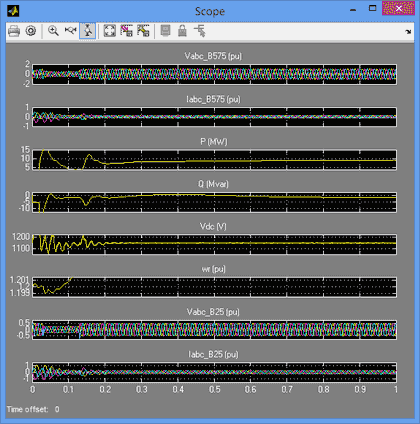The image size is (420, 424).
Task: Click the Iabc_B25 (pu) bottom plot
Action: (x=214, y=372)
